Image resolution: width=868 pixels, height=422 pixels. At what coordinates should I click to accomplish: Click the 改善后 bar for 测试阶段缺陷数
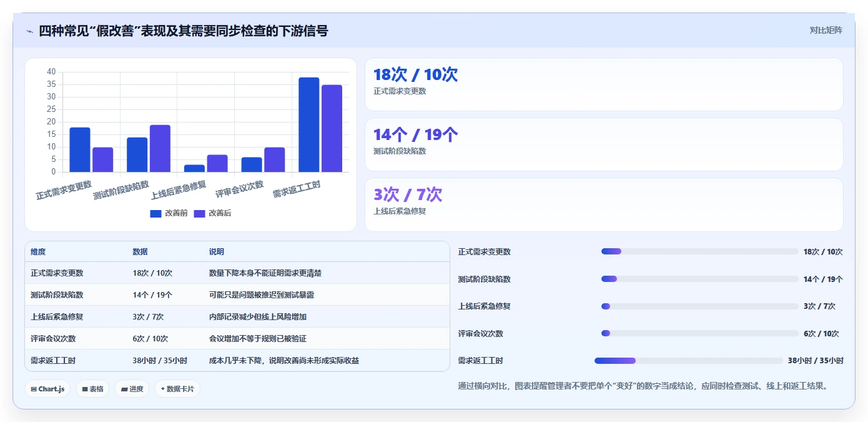(160, 148)
